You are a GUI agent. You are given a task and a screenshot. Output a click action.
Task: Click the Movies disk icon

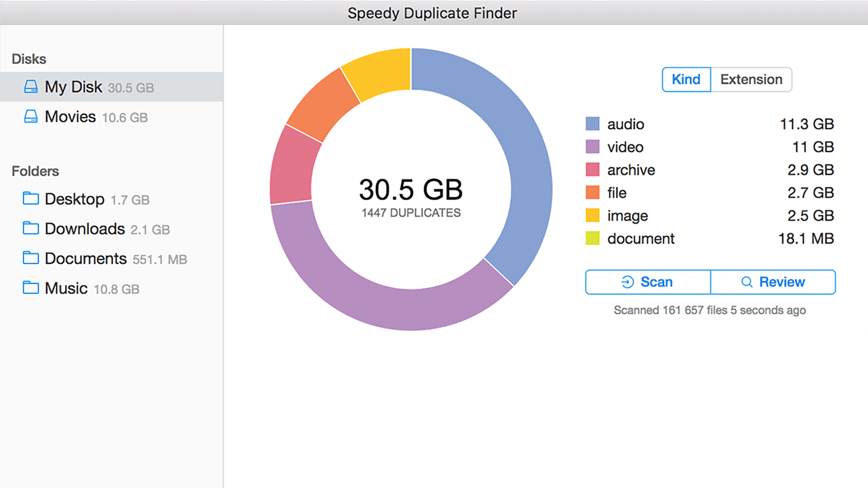[31, 117]
